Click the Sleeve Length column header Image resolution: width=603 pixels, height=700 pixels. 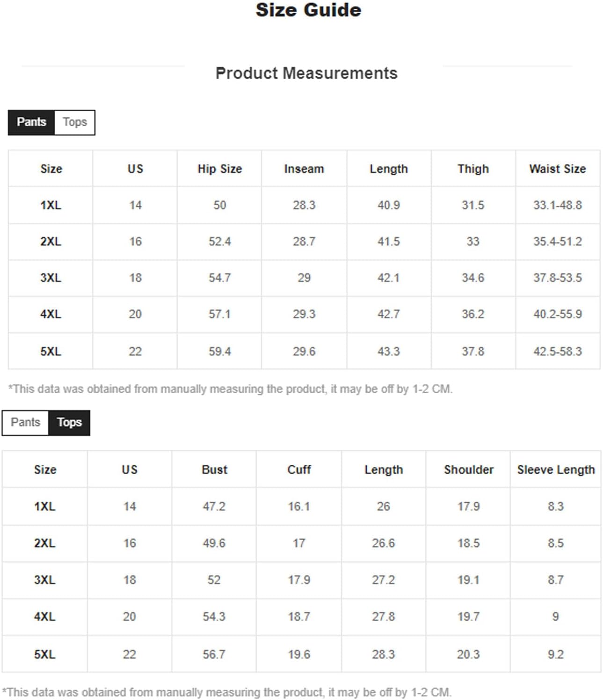[556, 470]
